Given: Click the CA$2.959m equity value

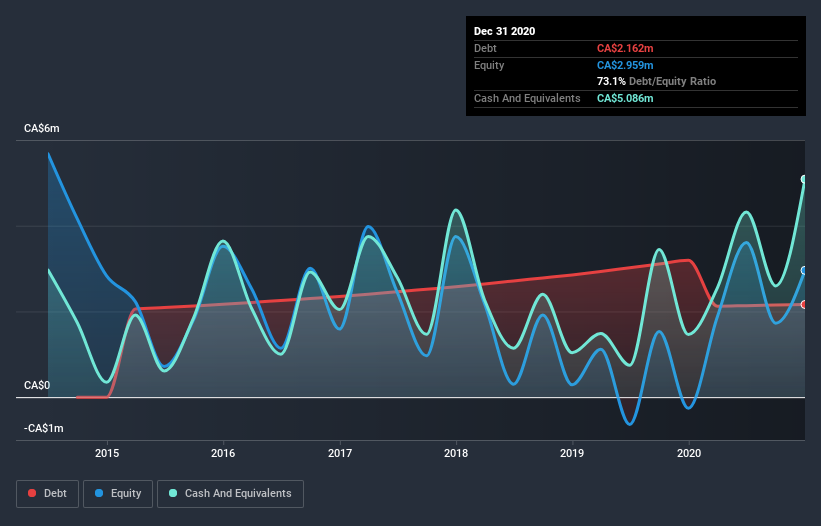Looking at the screenshot, I should tap(625, 65).
